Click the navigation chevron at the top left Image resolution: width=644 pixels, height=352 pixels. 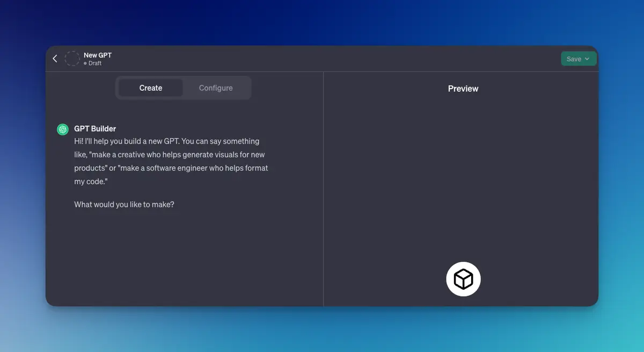pyautogui.click(x=54, y=58)
